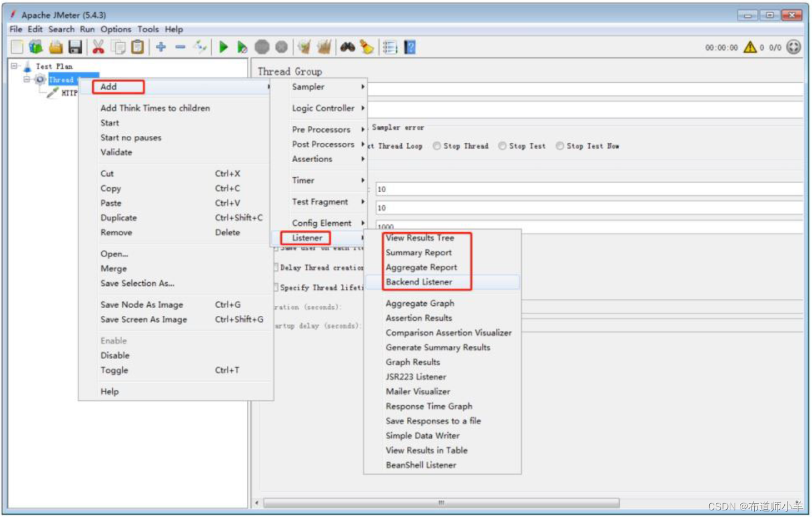812x517 pixels.
Task: Expand the Config Element submenu
Action: click(x=318, y=223)
